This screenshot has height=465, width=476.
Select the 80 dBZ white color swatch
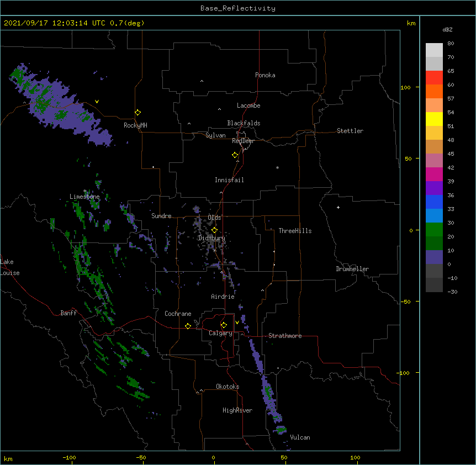coord(434,50)
